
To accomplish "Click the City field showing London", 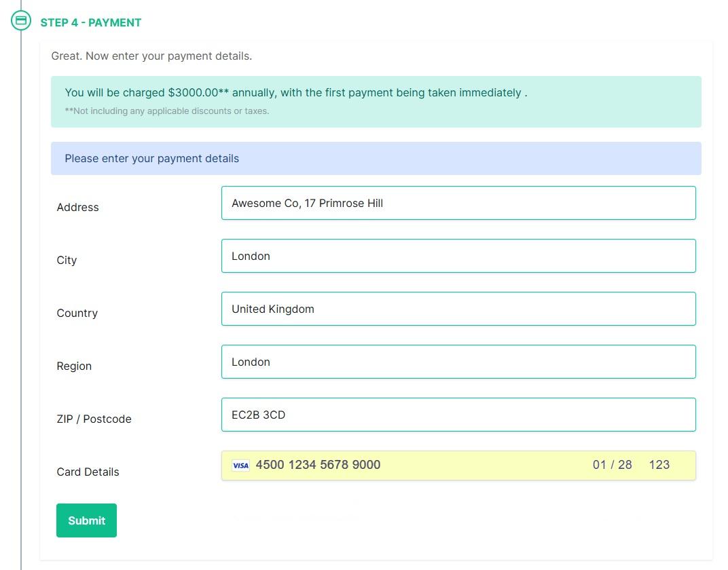I will click(458, 256).
